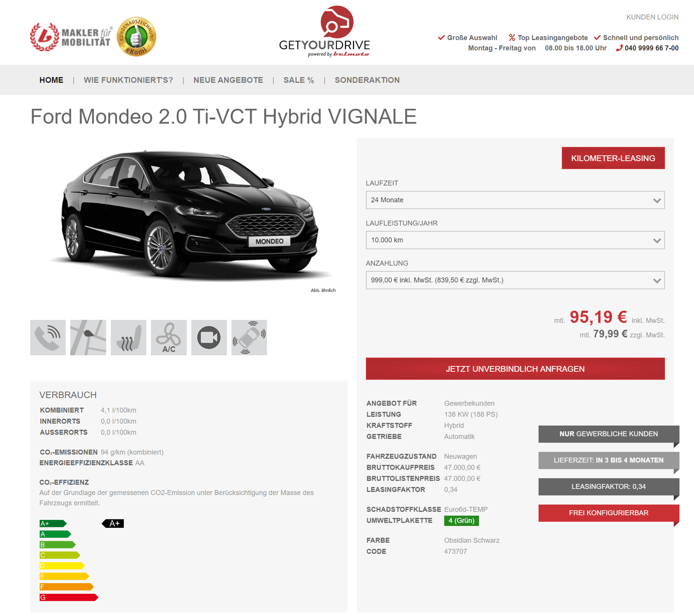Click the yellow D efficiency class bar
Image resolution: width=694 pixels, height=616 pixels.
[62, 566]
